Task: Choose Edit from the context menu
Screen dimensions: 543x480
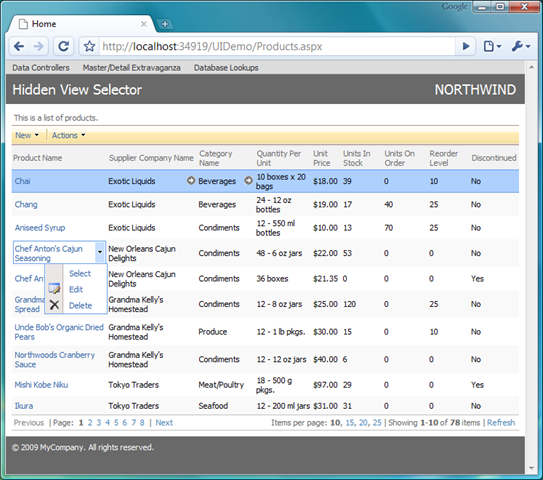Action: click(75, 290)
